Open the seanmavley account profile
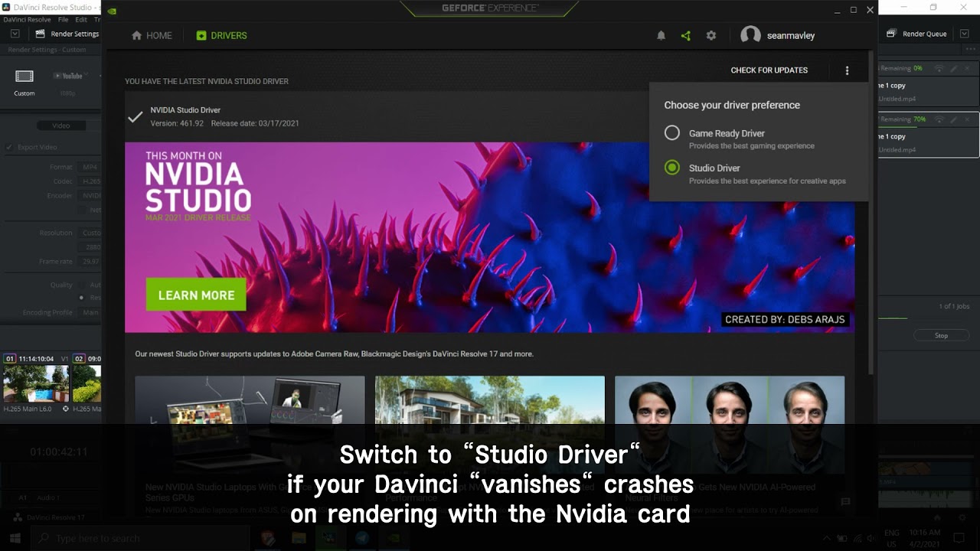980x551 pixels. 778,35
